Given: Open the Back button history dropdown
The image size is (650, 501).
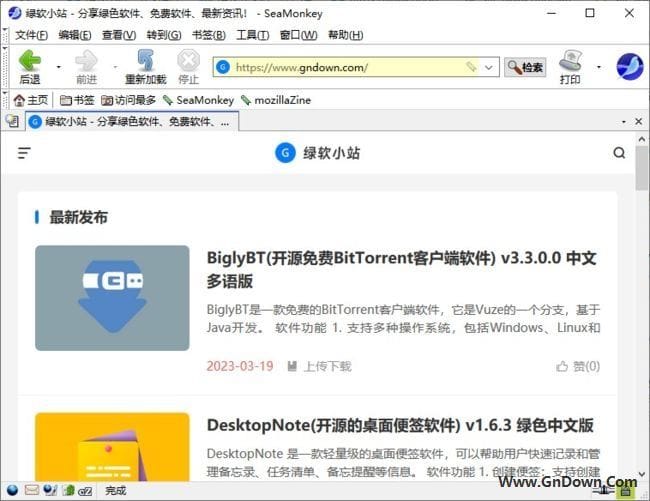Looking at the screenshot, I should click(59, 67).
